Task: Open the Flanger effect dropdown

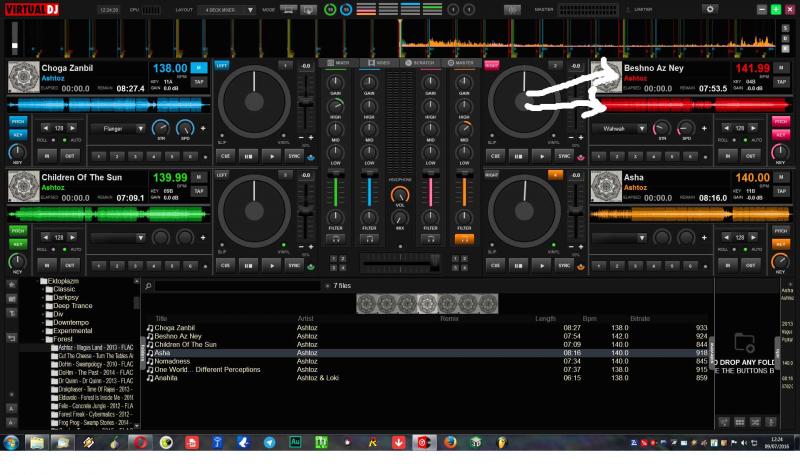Action: point(118,129)
